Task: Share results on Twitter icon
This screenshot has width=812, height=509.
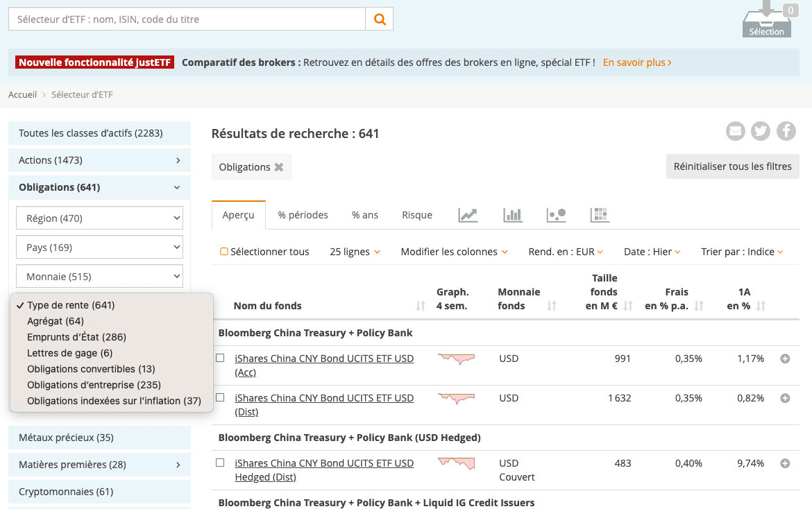Action: coord(761,131)
